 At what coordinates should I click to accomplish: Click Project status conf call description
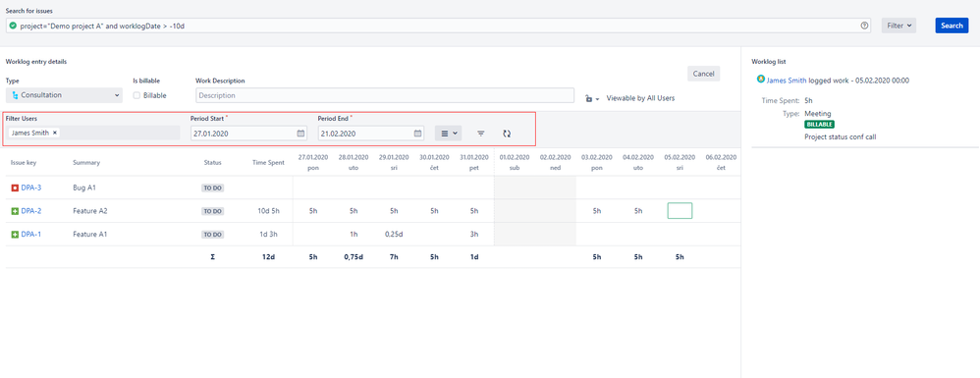[x=840, y=136]
